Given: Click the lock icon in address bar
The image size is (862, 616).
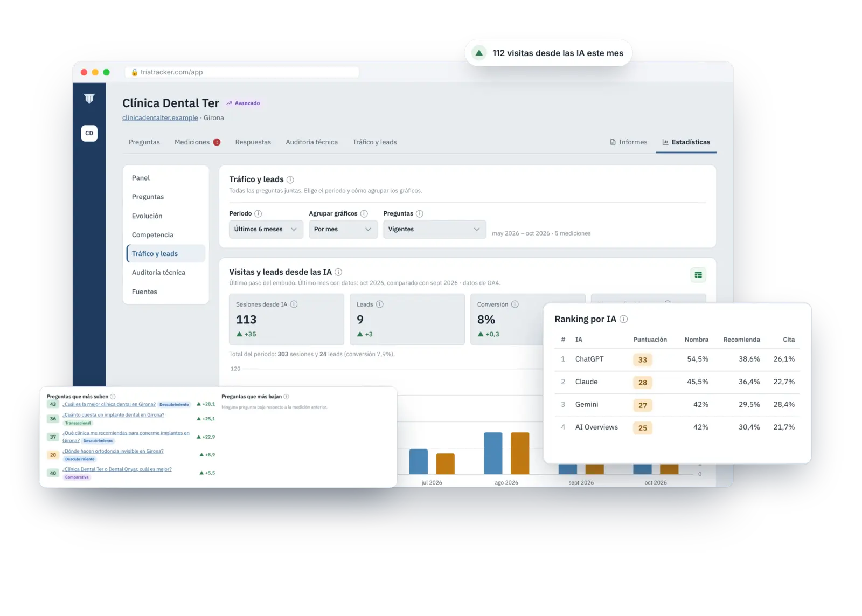Looking at the screenshot, I should [135, 72].
